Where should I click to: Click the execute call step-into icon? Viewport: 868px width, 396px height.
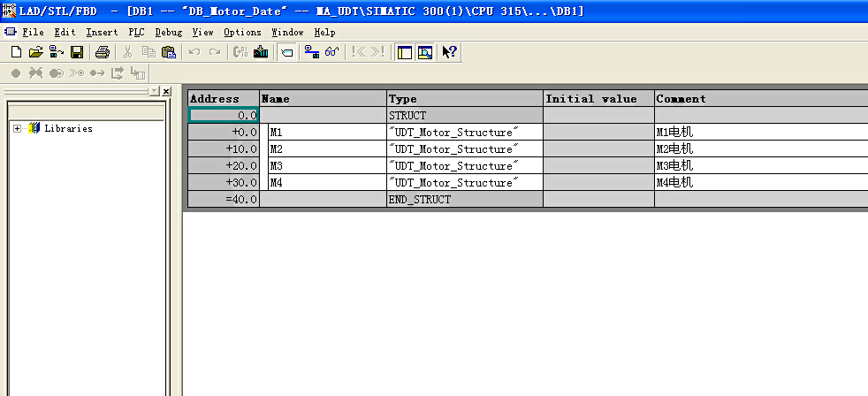click(138, 73)
